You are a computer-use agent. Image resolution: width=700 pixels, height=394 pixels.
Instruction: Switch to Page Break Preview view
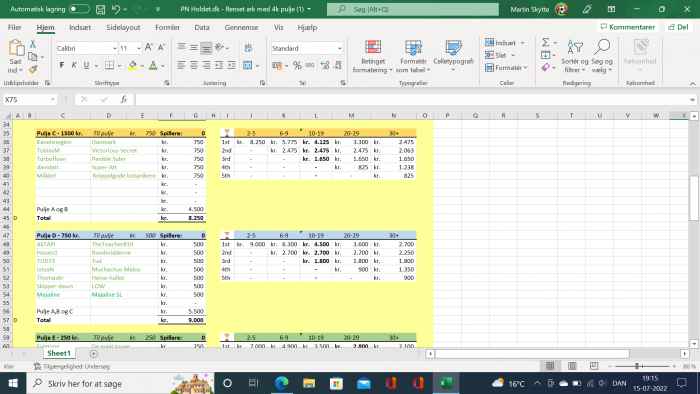click(x=594, y=366)
